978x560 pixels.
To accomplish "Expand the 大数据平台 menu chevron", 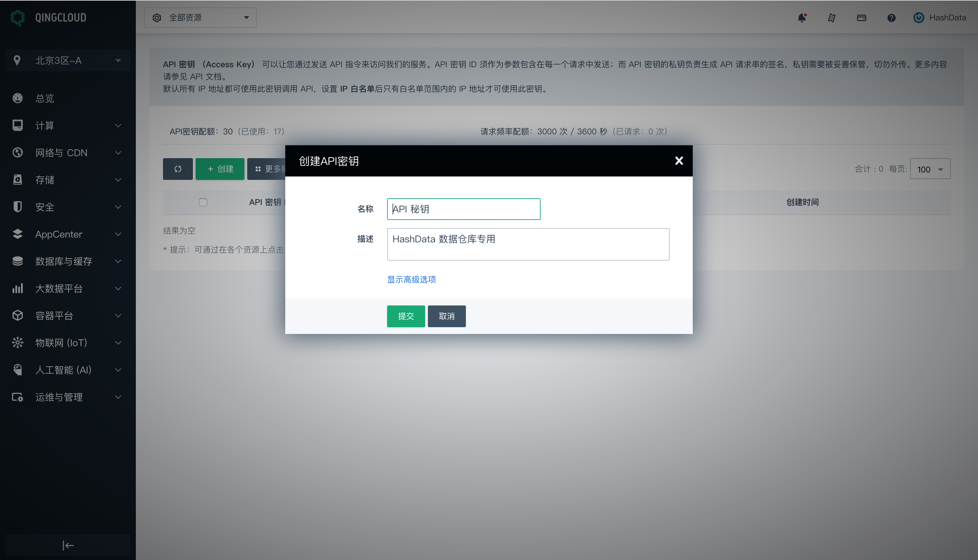I will click(x=119, y=288).
